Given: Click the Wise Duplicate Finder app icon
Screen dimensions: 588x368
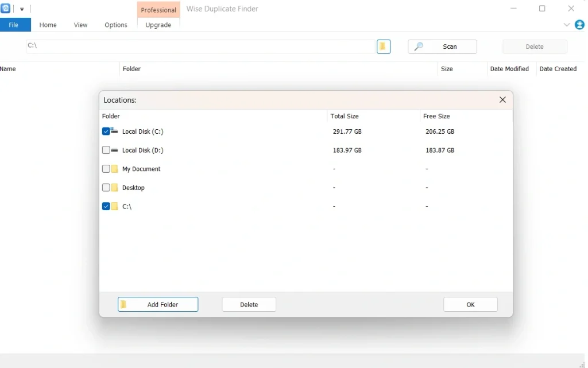Looking at the screenshot, I should click(x=5, y=8).
